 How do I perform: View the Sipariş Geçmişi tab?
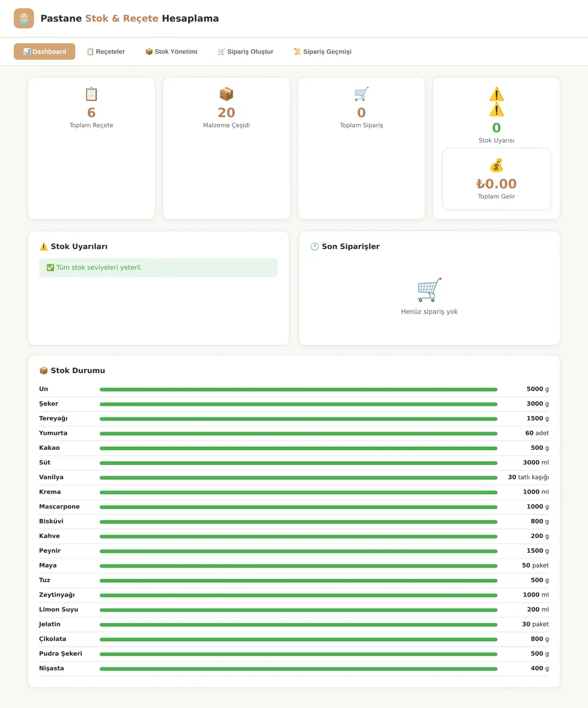[322, 51]
